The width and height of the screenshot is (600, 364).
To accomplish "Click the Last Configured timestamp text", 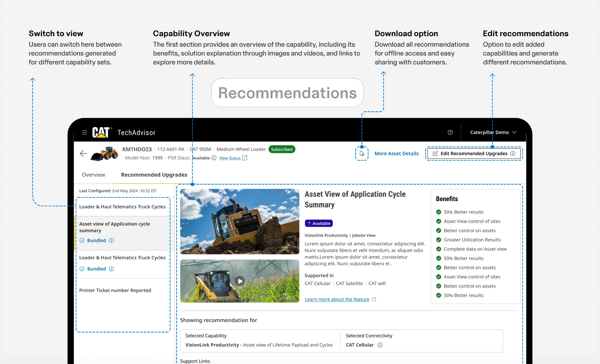I will (118, 191).
